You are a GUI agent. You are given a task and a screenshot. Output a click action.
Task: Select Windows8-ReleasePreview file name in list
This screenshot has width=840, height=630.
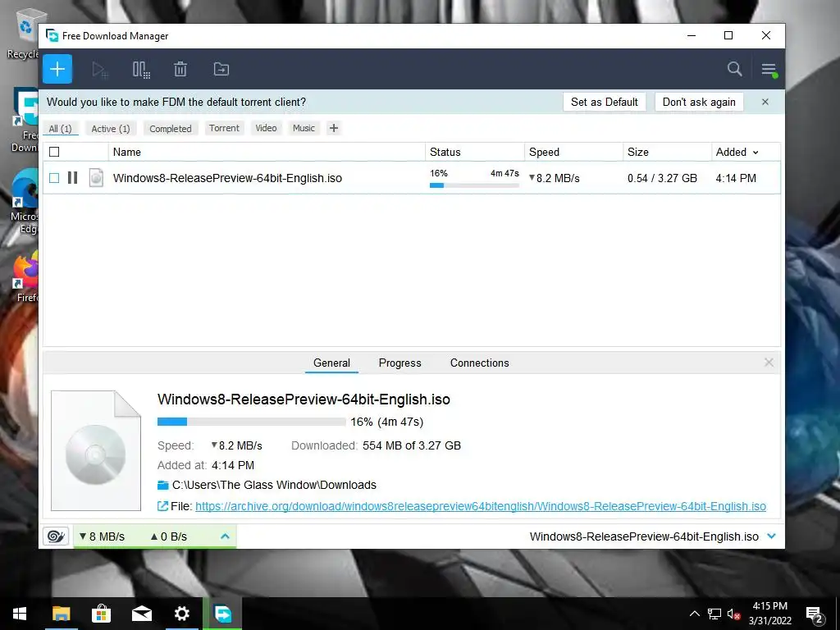tap(227, 178)
